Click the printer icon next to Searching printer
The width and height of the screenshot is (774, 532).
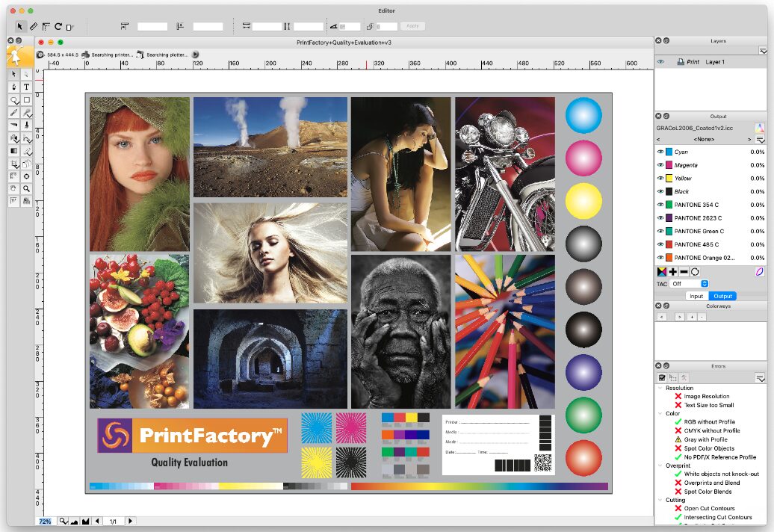click(x=86, y=55)
